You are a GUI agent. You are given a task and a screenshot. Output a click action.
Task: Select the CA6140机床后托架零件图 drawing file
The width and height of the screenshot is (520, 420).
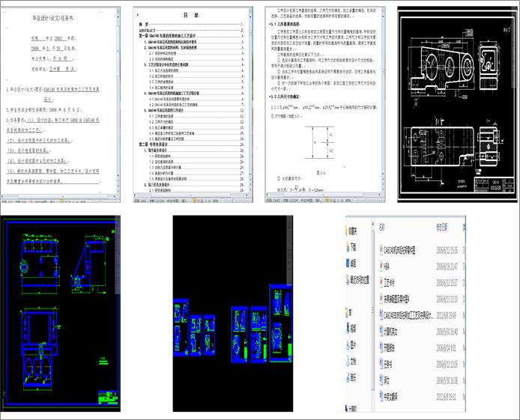pos(397,250)
